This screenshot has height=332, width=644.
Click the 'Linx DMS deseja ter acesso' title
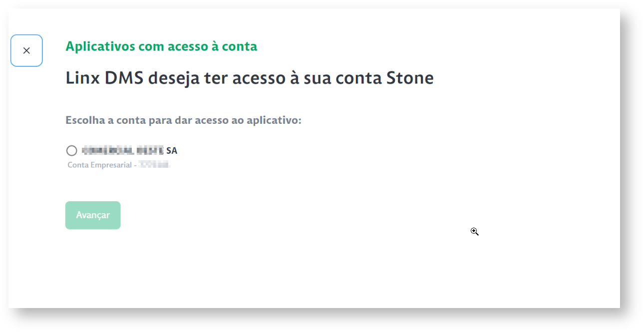click(249, 78)
